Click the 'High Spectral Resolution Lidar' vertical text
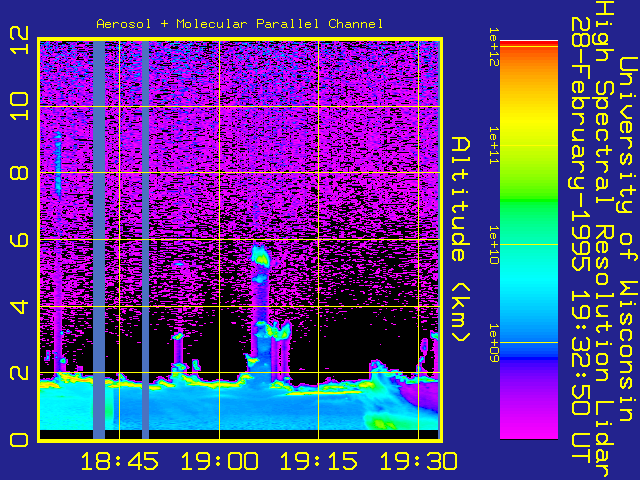The height and width of the screenshot is (480, 640). [605, 239]
